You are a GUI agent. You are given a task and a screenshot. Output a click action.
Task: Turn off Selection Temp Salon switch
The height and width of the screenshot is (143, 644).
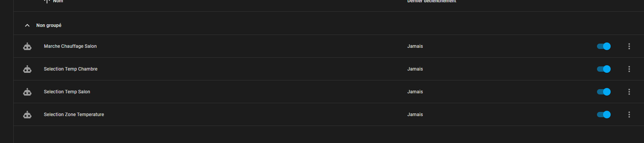[x=604, y=92]
